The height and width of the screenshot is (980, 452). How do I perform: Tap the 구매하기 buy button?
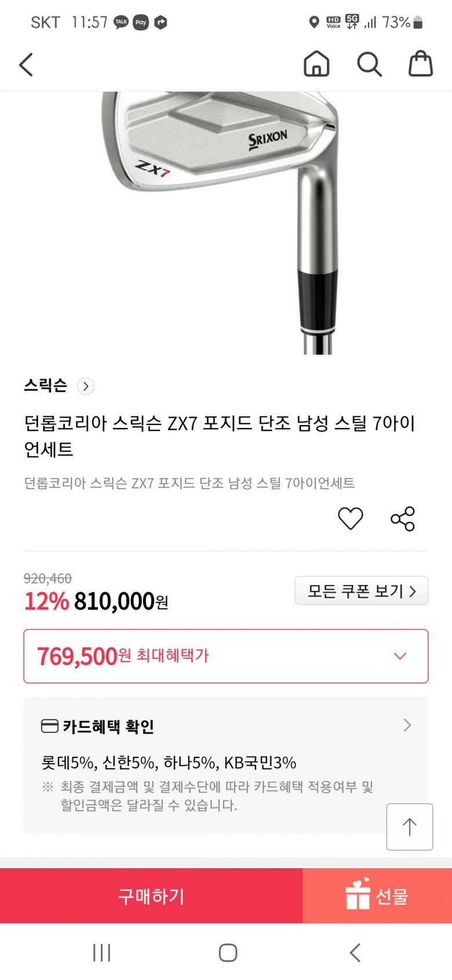click(151, 896)
